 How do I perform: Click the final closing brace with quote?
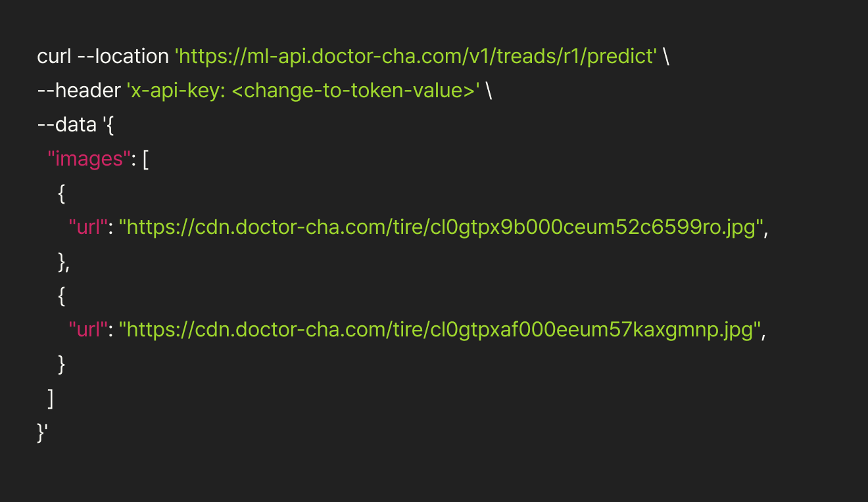tap(43, 432)
